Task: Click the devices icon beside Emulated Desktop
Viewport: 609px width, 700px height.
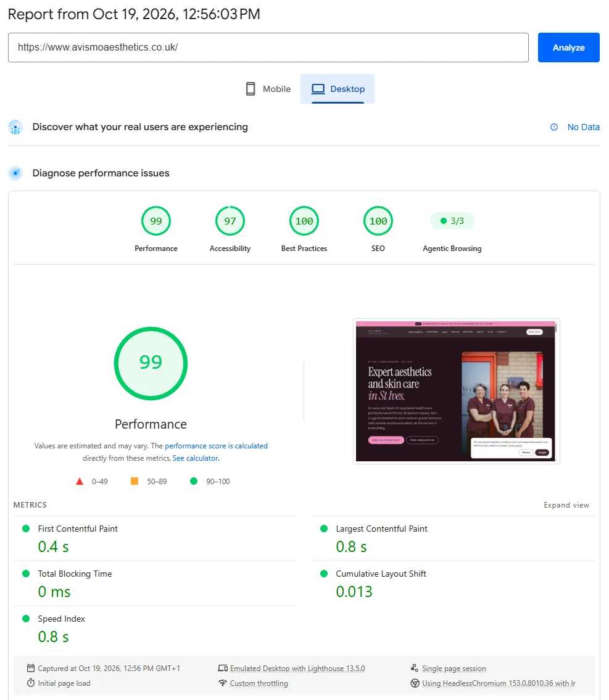Action: click(223, 669)
